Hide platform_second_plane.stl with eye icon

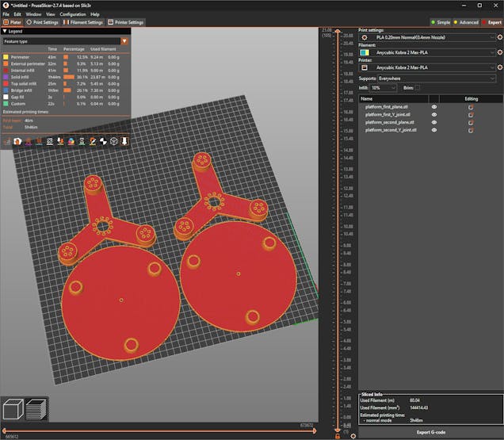pos(433,122)
